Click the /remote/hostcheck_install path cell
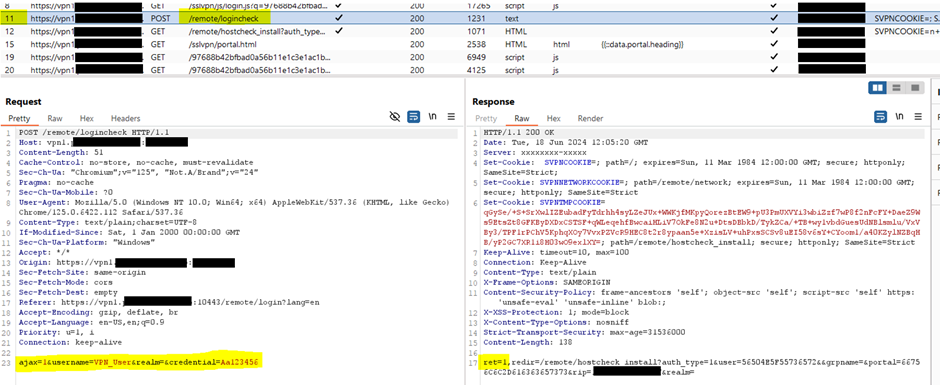 pyautogui.click(x=257, y=31)
